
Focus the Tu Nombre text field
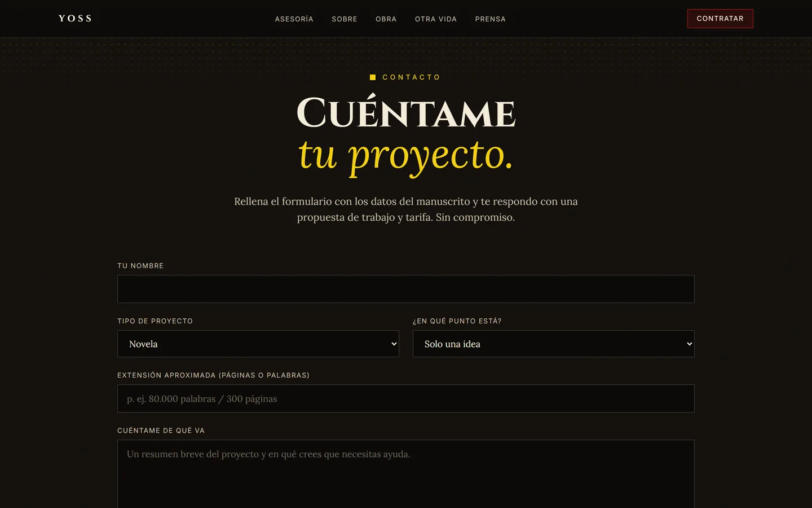pos(406,289)
